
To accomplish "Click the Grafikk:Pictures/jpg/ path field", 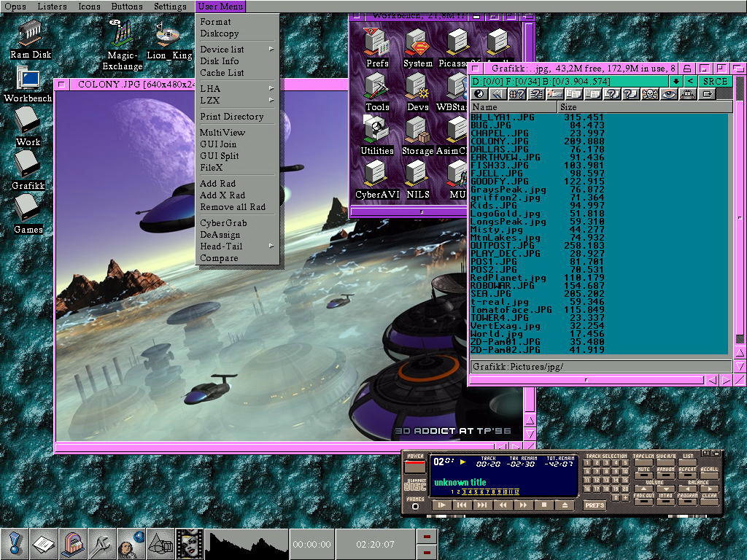I will coord(601,367).
